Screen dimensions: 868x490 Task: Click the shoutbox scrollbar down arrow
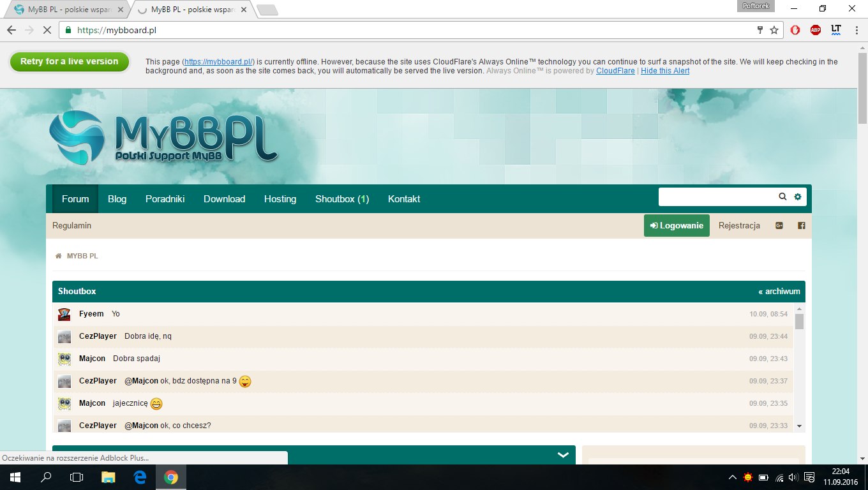[799, 426]
